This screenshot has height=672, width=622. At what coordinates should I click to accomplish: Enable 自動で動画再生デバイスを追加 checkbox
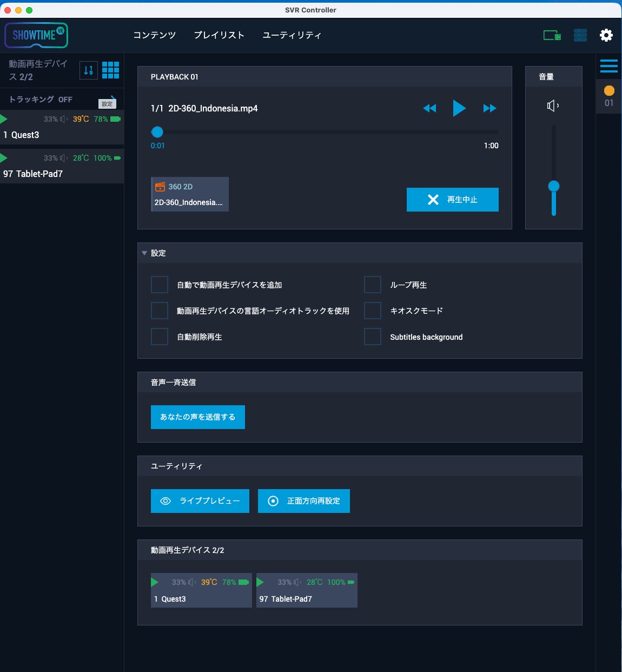[160, 285]
